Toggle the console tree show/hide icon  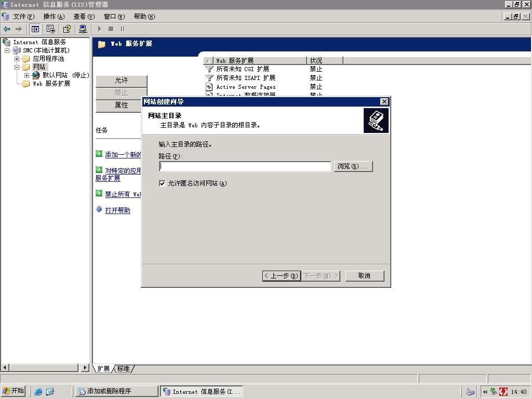click(x=35, y=29)
